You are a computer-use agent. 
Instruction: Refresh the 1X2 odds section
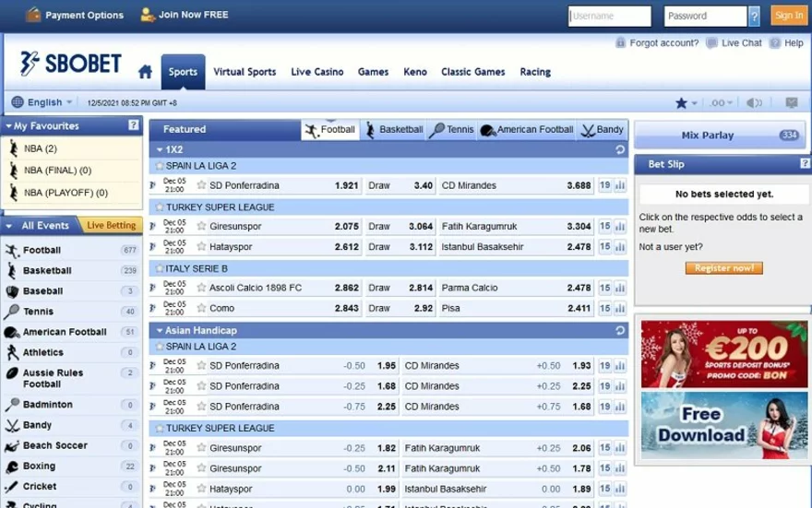tap(620, 149)
